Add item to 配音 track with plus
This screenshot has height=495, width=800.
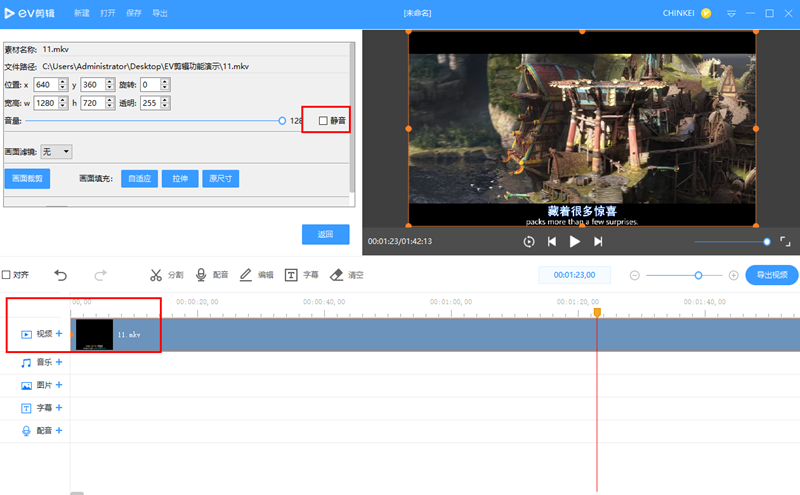[x=59, y=431]
